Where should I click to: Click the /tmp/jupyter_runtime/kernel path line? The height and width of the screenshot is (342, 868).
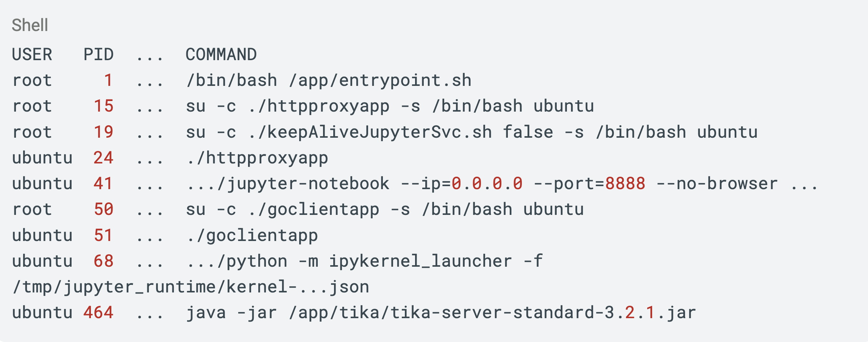click(x=190, y=287)
